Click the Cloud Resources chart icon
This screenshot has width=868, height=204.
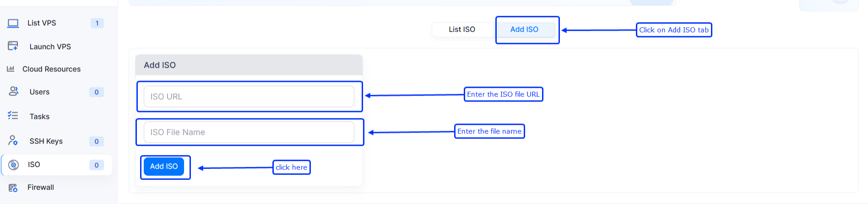coord(11,69)
